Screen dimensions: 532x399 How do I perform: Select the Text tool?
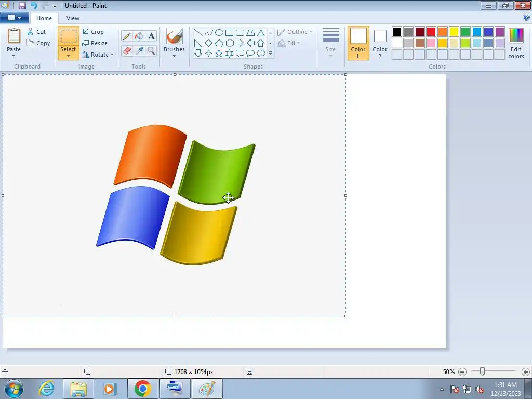pos(151,36)
